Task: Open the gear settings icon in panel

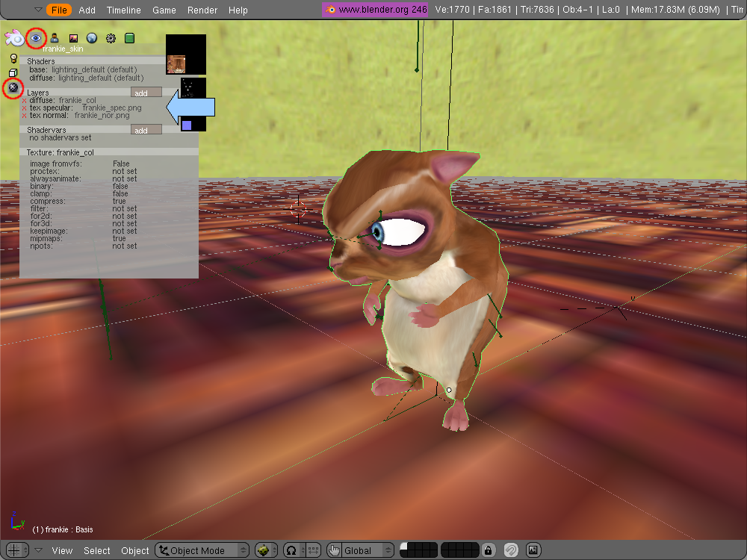Action: coord(111,38)
